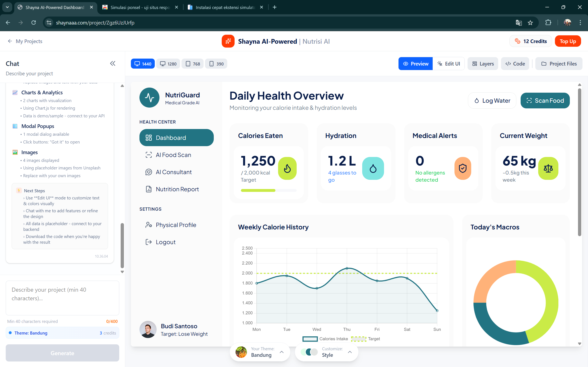Image resolution: width=588 pixels, height=367 pixels.
Task: Switch to the 768 tablet viewport
Action: click(192, 64)
